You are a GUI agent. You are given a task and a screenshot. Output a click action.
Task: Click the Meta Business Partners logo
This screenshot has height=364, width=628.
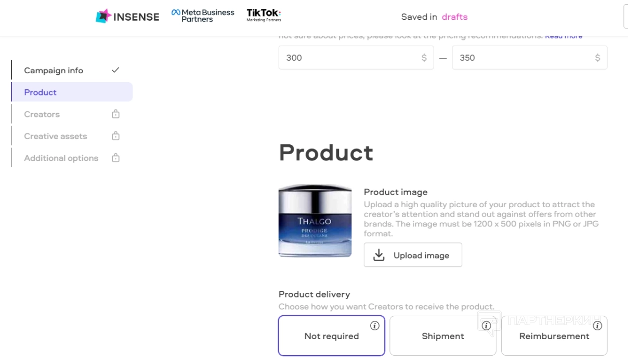pos(203,16)
